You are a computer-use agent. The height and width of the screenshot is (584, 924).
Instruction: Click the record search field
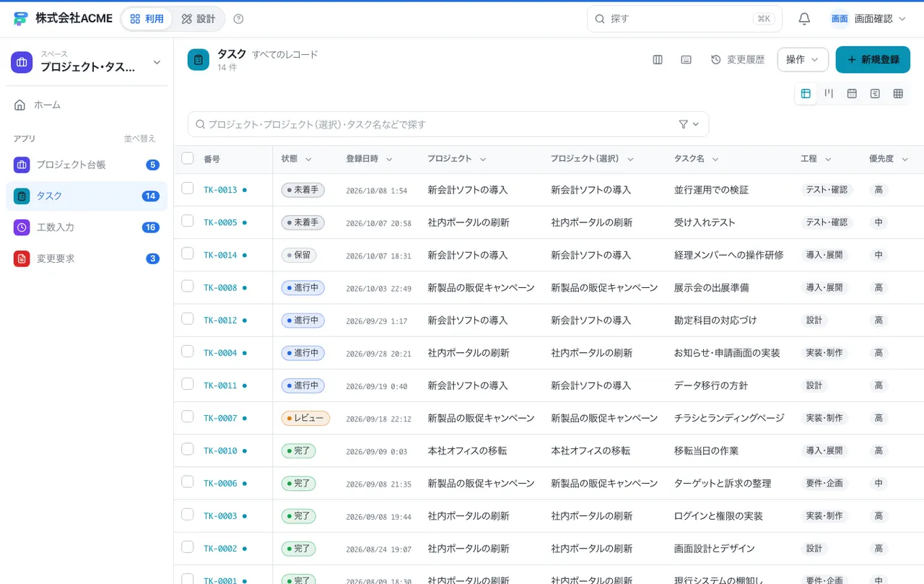(448, 124)
